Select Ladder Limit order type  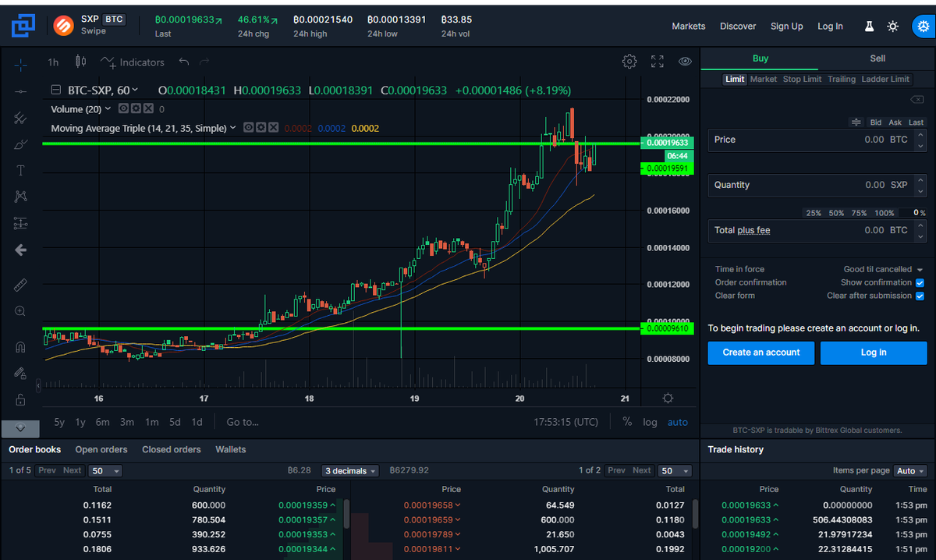885,79
